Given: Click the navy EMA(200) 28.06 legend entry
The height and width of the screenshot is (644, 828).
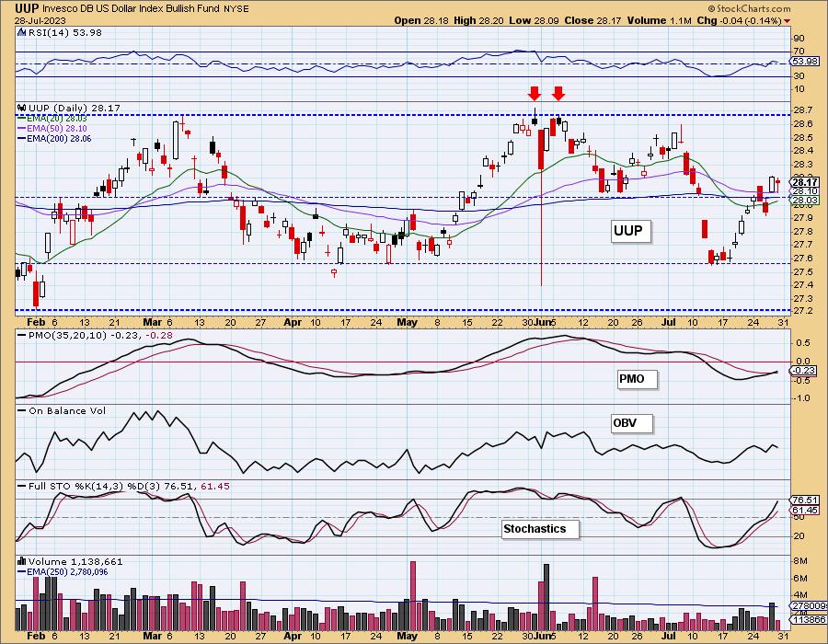Looking at the screenshot, I should coord(54,138).
